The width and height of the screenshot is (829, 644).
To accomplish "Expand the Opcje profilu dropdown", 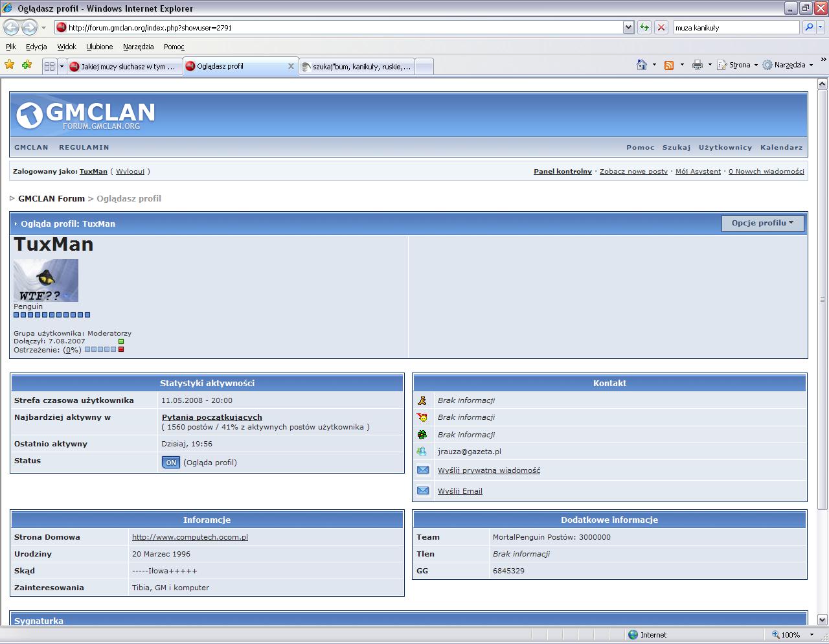I will 762,223.
